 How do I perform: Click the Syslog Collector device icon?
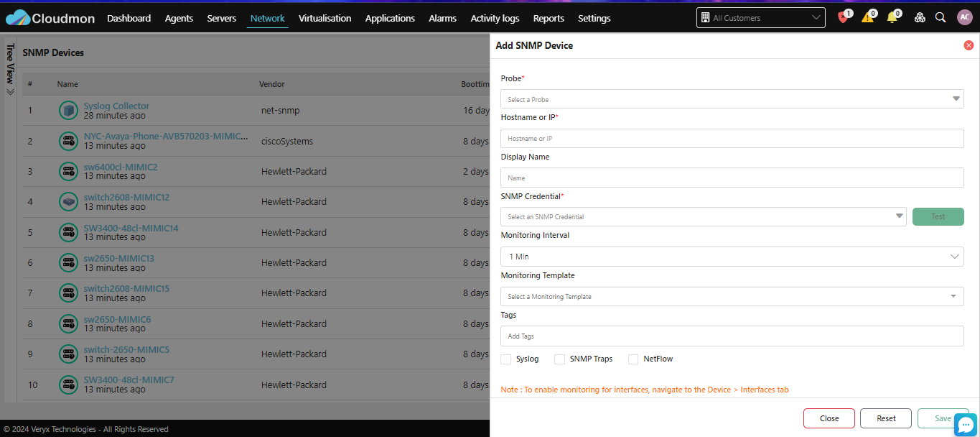click(68, 111)
